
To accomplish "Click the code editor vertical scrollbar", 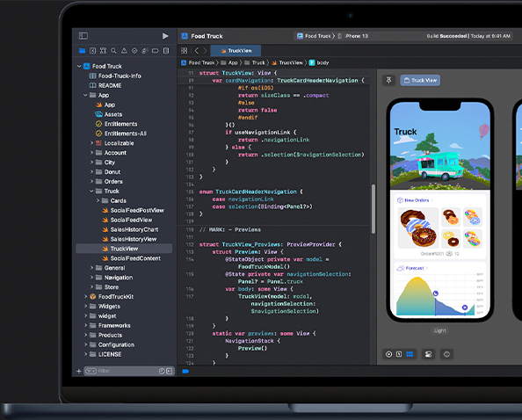I will 373,209.
